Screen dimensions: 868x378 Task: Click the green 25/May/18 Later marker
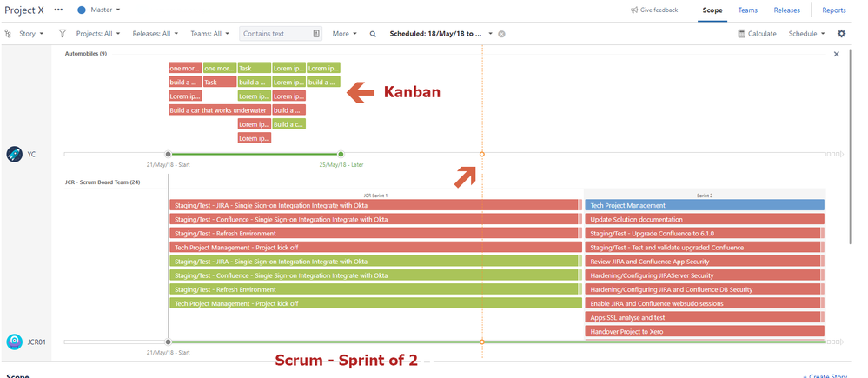click(341, 154)
